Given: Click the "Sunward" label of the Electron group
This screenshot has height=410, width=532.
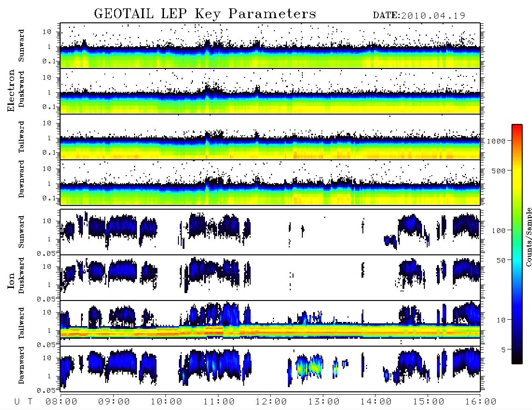Looking at the screenshot, I should [21, 46].
